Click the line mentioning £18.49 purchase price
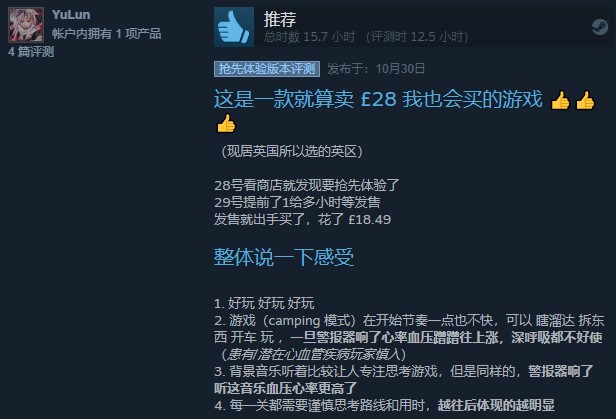616x419 pixels. [302, 219]
